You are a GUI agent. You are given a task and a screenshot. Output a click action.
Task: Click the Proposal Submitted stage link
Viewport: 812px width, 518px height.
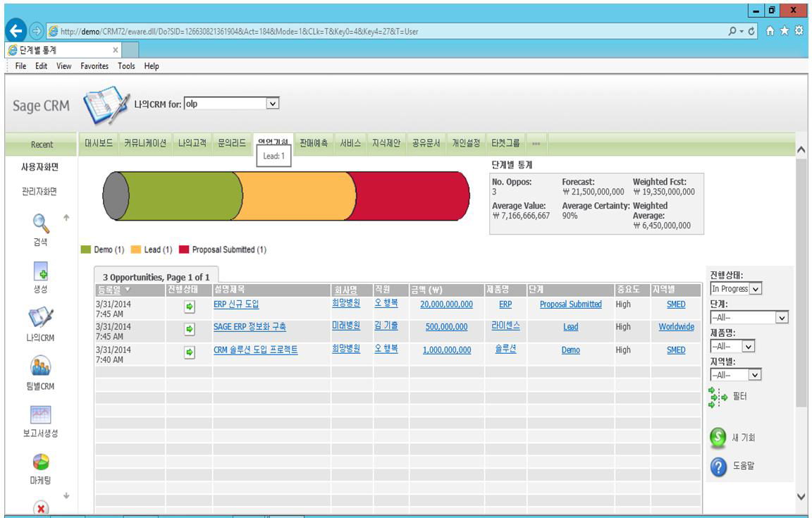tap(571, 304)
